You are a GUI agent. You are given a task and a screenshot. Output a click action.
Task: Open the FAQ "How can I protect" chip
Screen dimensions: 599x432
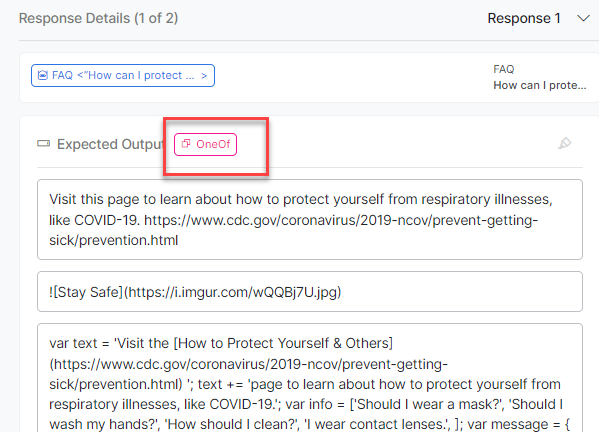[123, 75]
